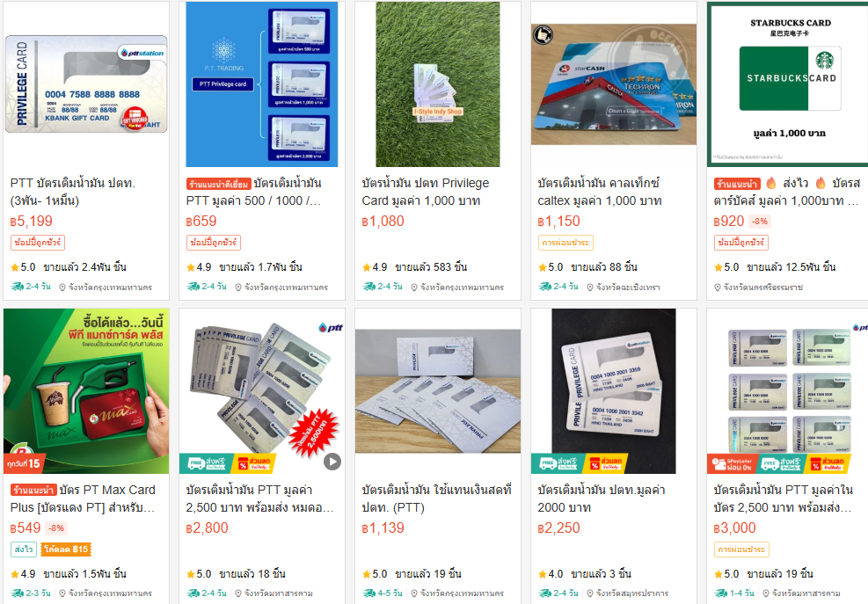Click the star rating icon on Caltex card listing

click(x=543, y=267)
